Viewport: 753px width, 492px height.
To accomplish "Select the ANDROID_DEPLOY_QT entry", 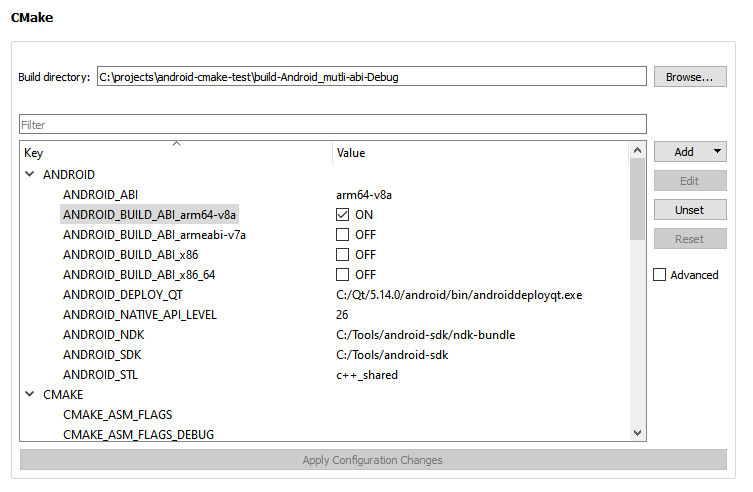I will 122,295.
